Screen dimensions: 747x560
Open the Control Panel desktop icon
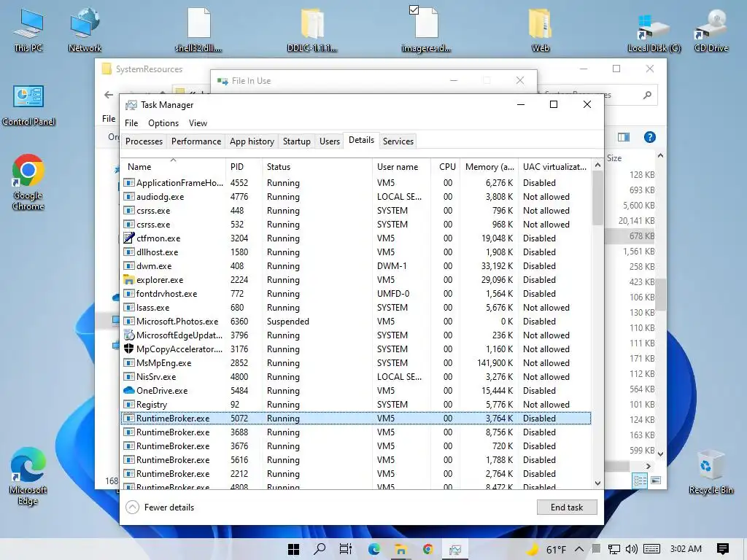(28, 105)
